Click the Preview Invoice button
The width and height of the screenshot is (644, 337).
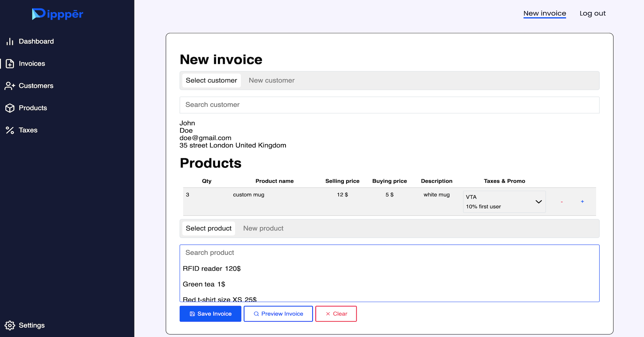pyautogui.click(x=278, y=314)
